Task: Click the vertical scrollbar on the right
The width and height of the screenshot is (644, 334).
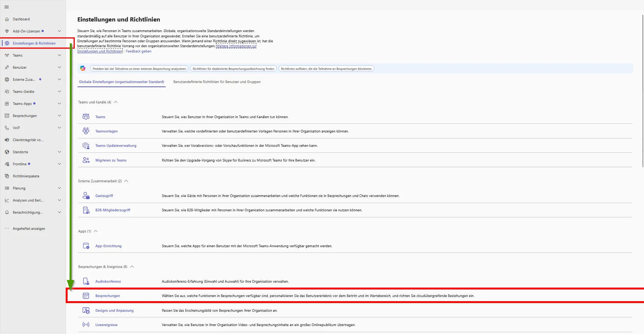Action: 642,91
